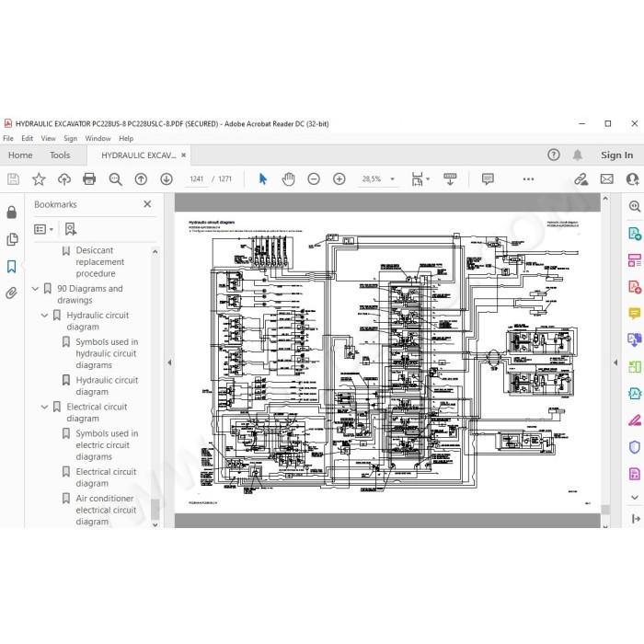Go to next page arrow
The height and width of the screenshot is (644, 644).
coord(167,179)
